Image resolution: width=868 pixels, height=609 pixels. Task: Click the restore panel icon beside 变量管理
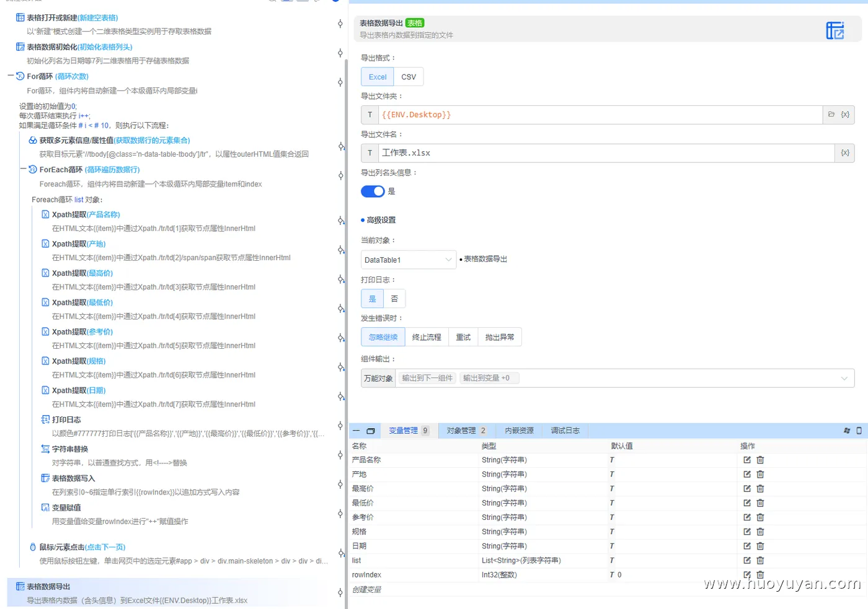click(x=371, y=431)
